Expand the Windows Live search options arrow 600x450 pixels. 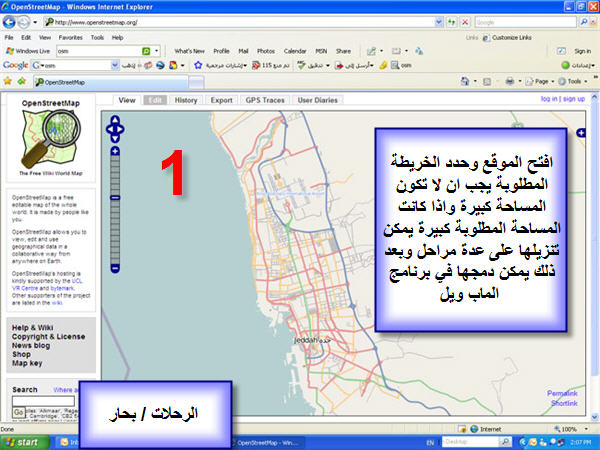(157, 51)
